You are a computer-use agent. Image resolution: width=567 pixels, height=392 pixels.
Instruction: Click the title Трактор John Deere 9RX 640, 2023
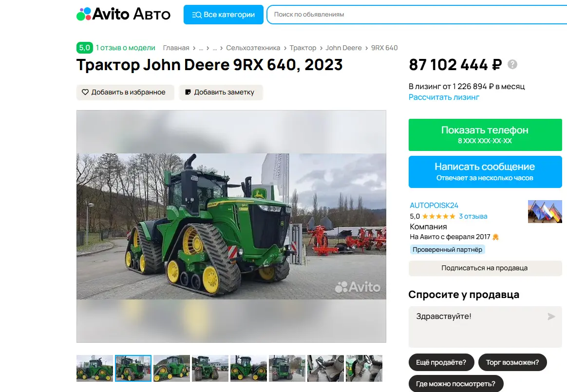click(209, 65)
